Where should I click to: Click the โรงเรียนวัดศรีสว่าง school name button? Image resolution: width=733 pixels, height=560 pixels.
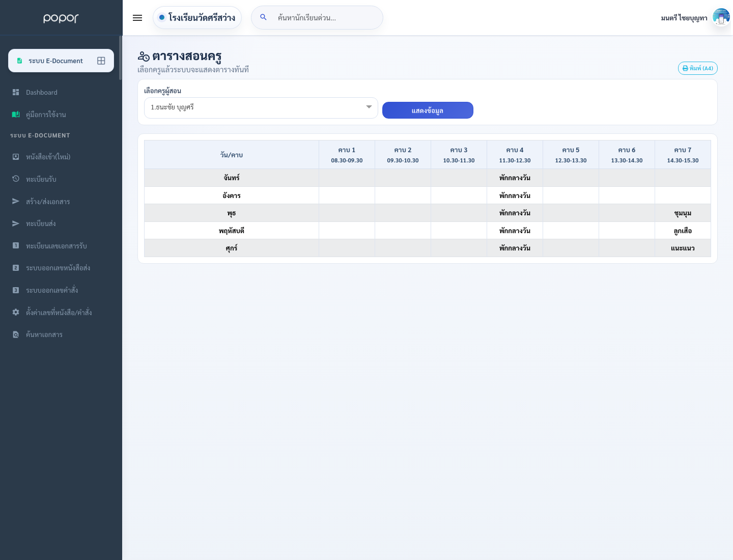tap(197, 17)
